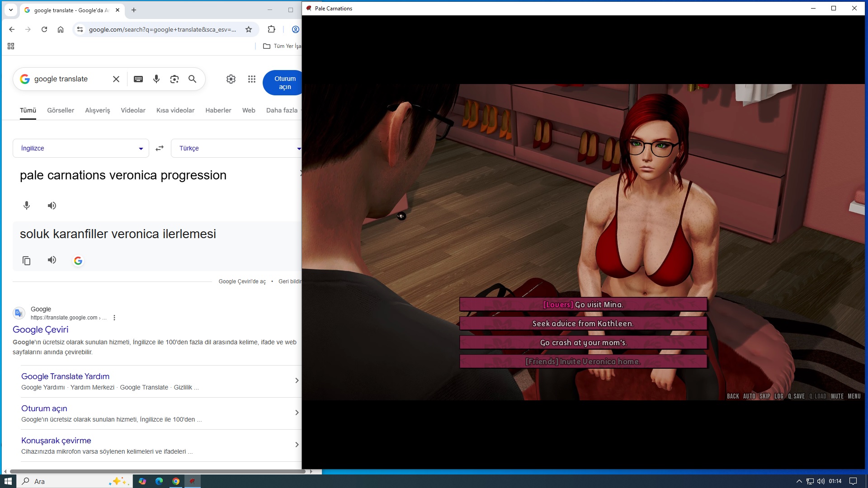The image size is (868, 488).
Task: Choose 'Seek advice from Kathleen.' option
Action: [x=583, y=324]
